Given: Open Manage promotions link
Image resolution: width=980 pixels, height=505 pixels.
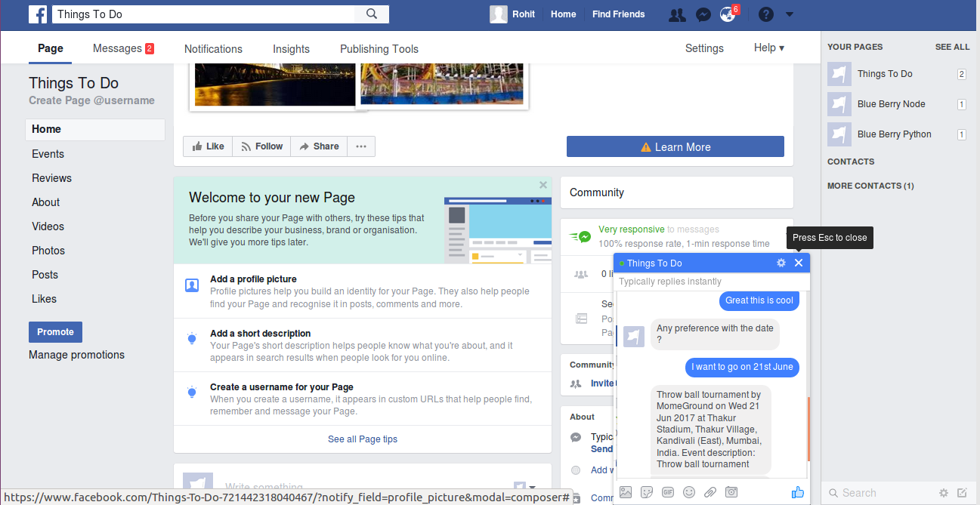Looking at the screenshot, I should 76,355.
